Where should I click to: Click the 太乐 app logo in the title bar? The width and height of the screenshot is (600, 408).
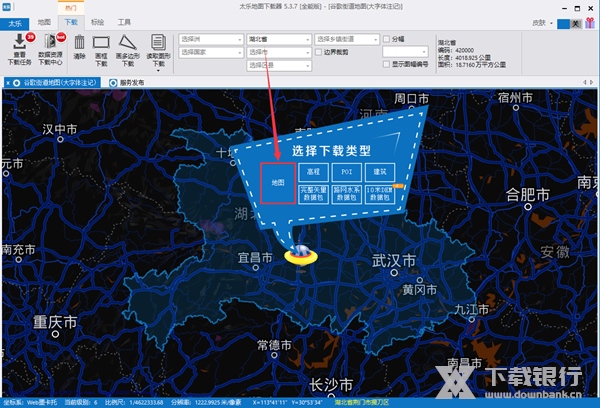coord(7,7)
